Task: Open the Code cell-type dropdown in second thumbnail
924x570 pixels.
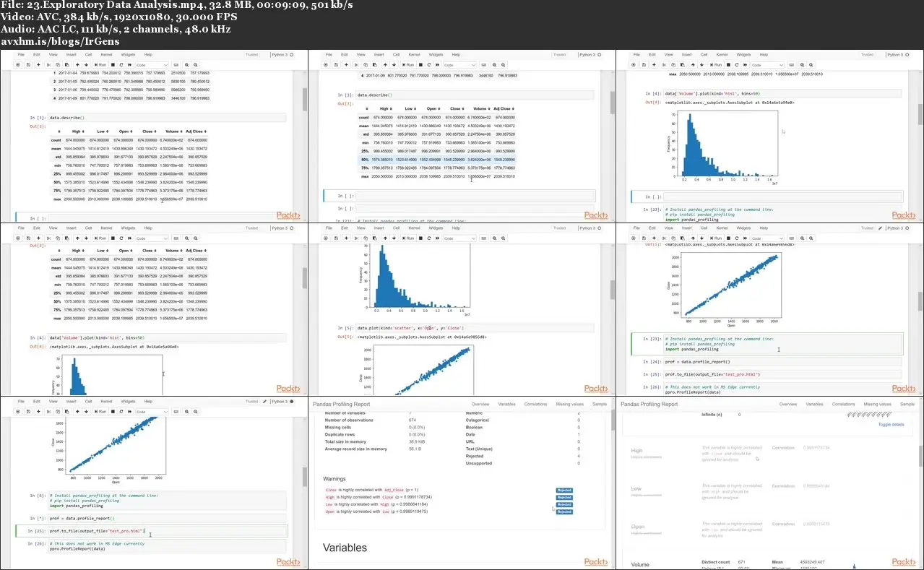Action: [x=459, y=65]
